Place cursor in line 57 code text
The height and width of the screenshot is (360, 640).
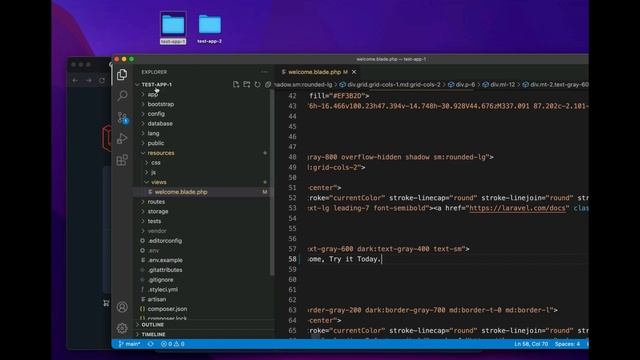click(x=389, y=249)
